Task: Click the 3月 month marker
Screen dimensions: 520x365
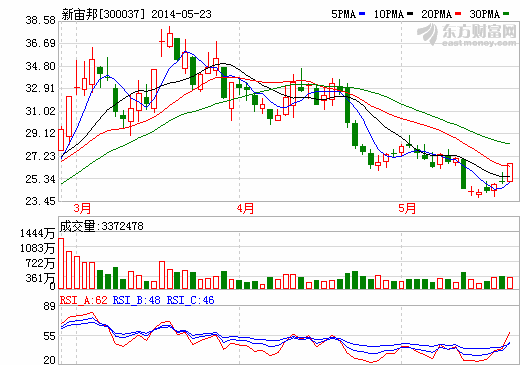Action: coord(82,209)
